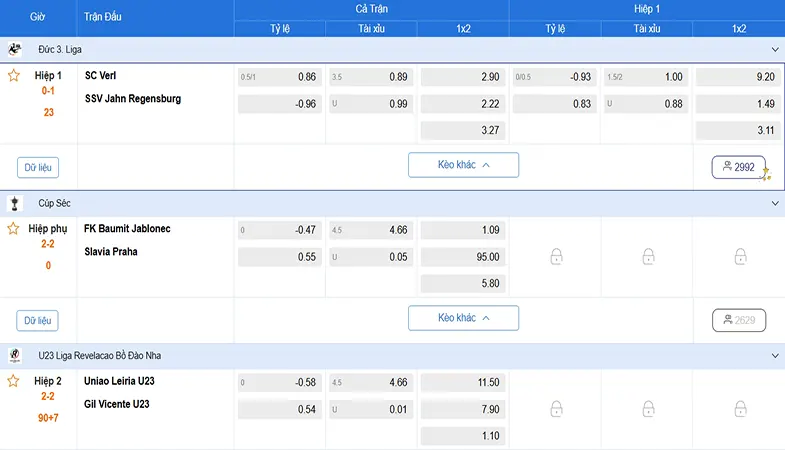Pick first-half 1x2 odds 1.49
Viewport: 785px width, 450px height.
tap(738, 104)
